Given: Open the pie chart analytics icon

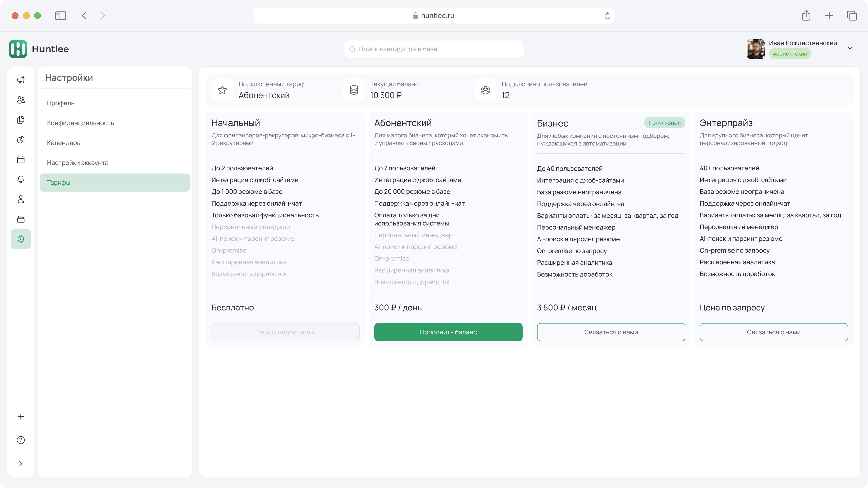Looking at the screenshot, I should point(21,139).
